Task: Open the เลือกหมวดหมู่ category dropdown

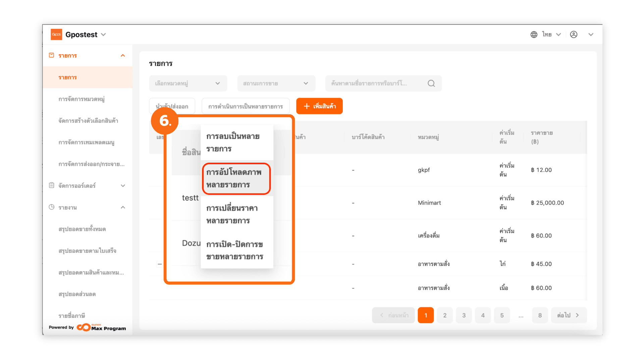Action: [x=188, y=83]
